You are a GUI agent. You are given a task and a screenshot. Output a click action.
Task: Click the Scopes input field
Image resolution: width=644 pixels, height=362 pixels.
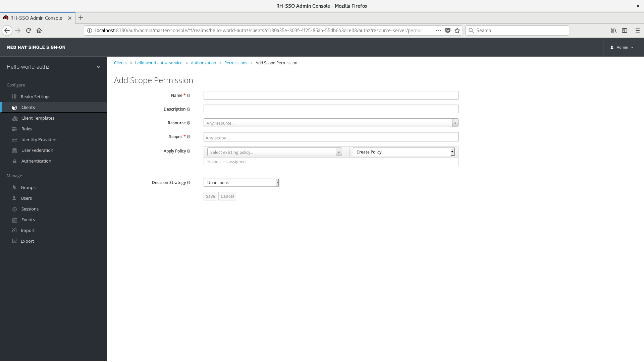click(x=331, y=137)
